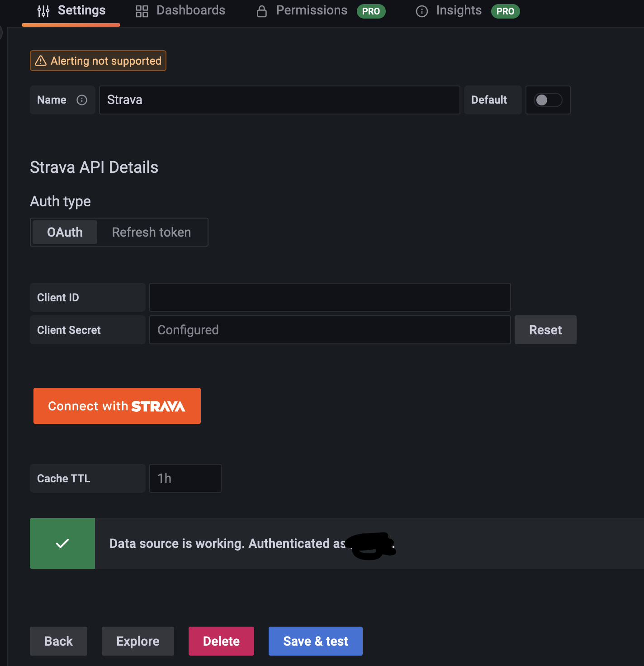This screenshot has height=666, width=644.
Task: Toggle the Default data source switch
Action: [548, 100]
